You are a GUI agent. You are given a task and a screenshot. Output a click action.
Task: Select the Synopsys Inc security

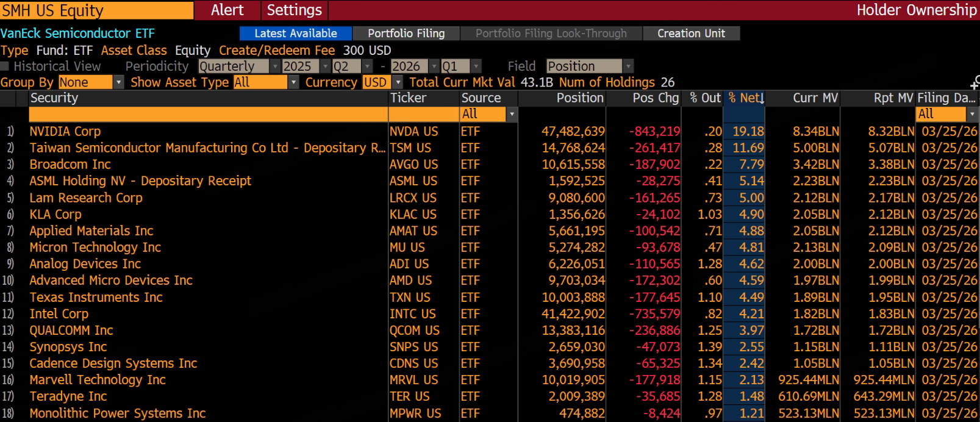click(68, 347)
